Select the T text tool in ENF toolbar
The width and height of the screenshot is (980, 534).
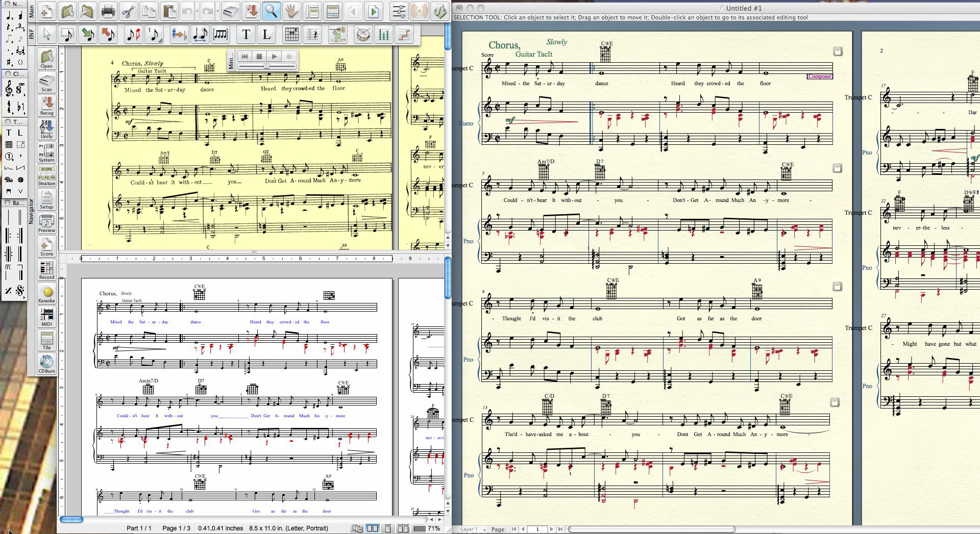[x=246, y=34]
